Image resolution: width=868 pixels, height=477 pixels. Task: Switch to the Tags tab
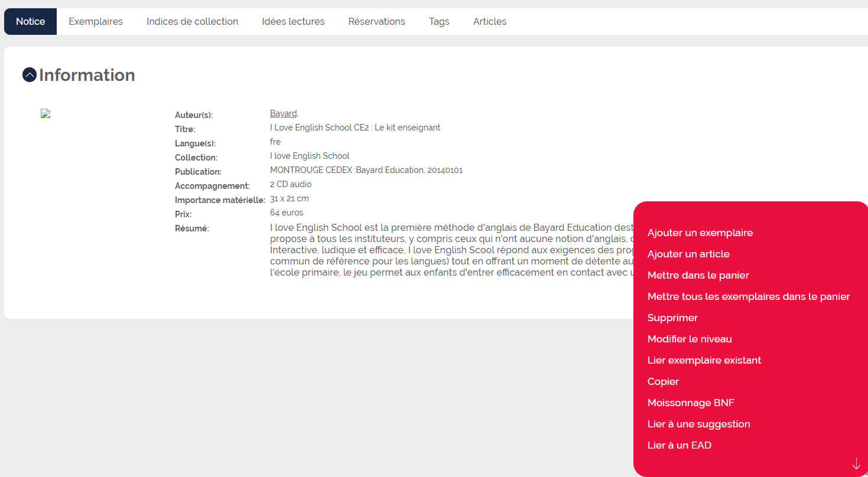pos(439,21)
